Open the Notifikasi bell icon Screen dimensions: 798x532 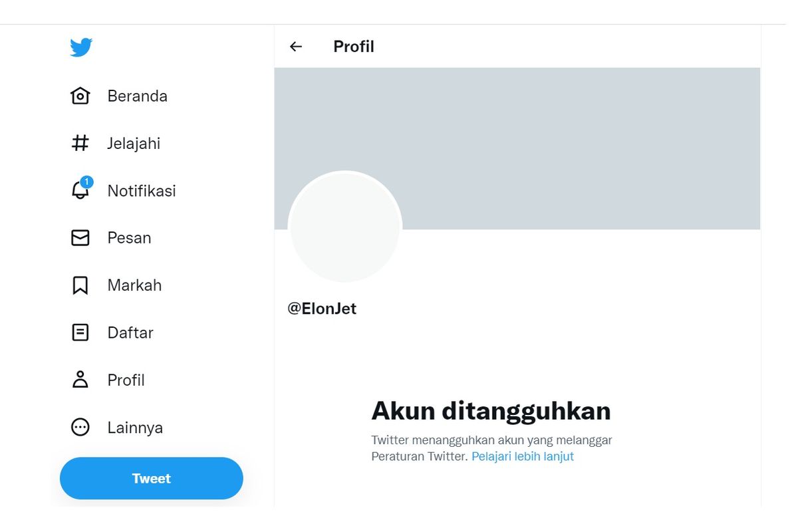point(80,191)
